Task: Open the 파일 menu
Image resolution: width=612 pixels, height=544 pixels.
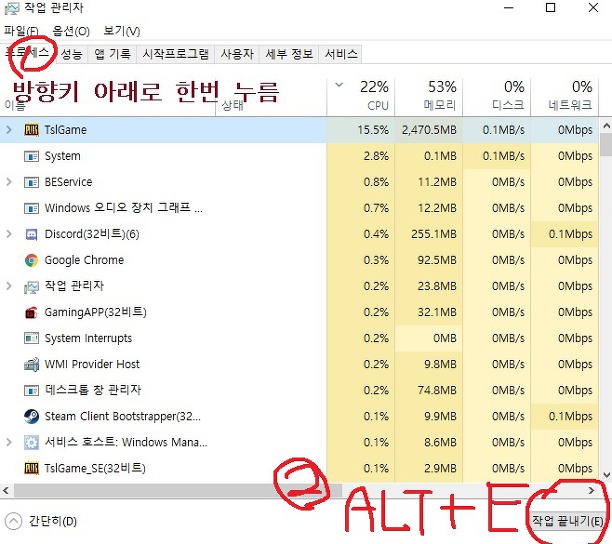Action: pyautogui.click(x=22, y=31)
